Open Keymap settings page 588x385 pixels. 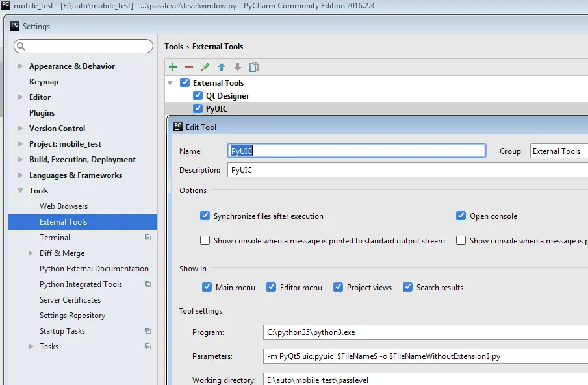pyautogui.click(x=44, y=82)
